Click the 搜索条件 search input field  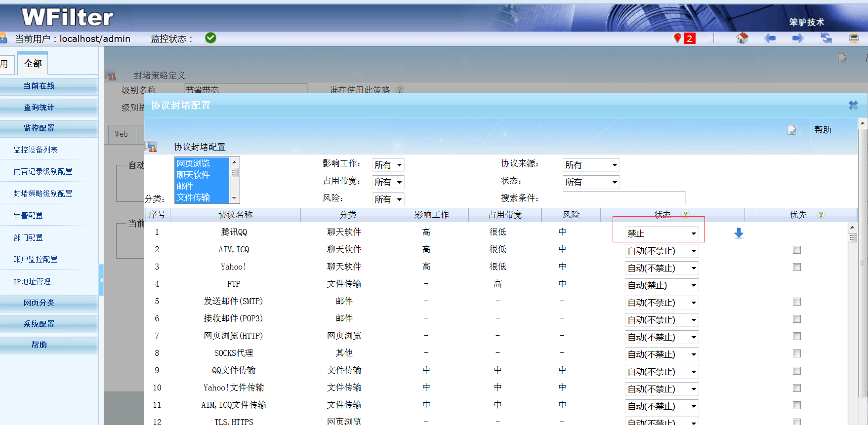(x=623, y=198)
